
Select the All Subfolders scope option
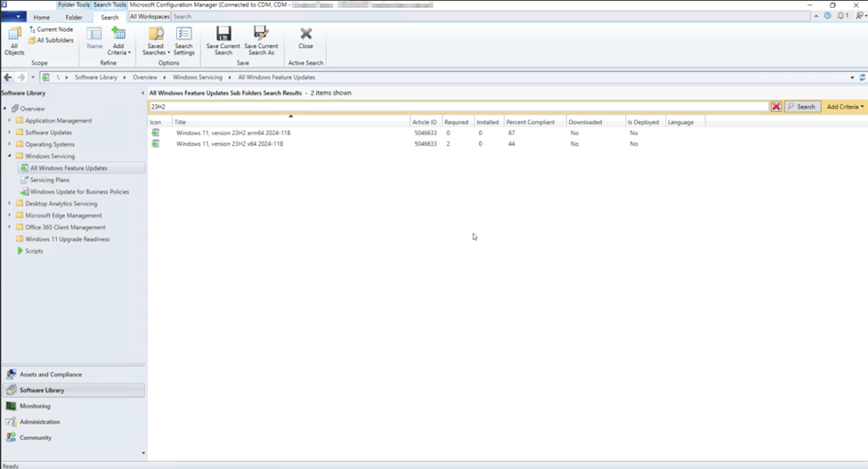tap(51, 40)
